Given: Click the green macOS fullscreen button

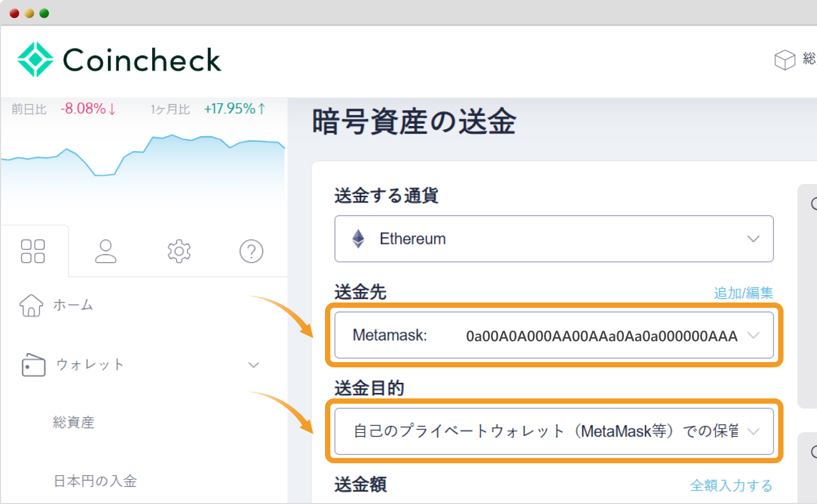Looking at the screenshot, I should [x=44, y=13].
